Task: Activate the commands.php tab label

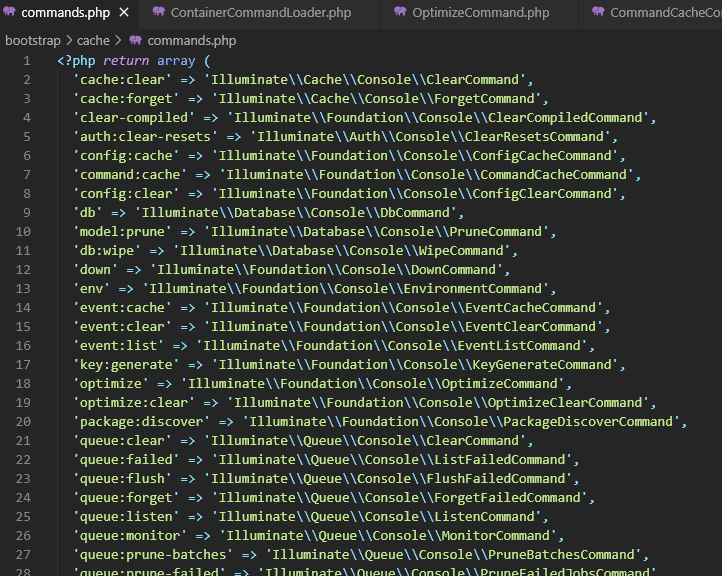Action: (x=65, y=13)
